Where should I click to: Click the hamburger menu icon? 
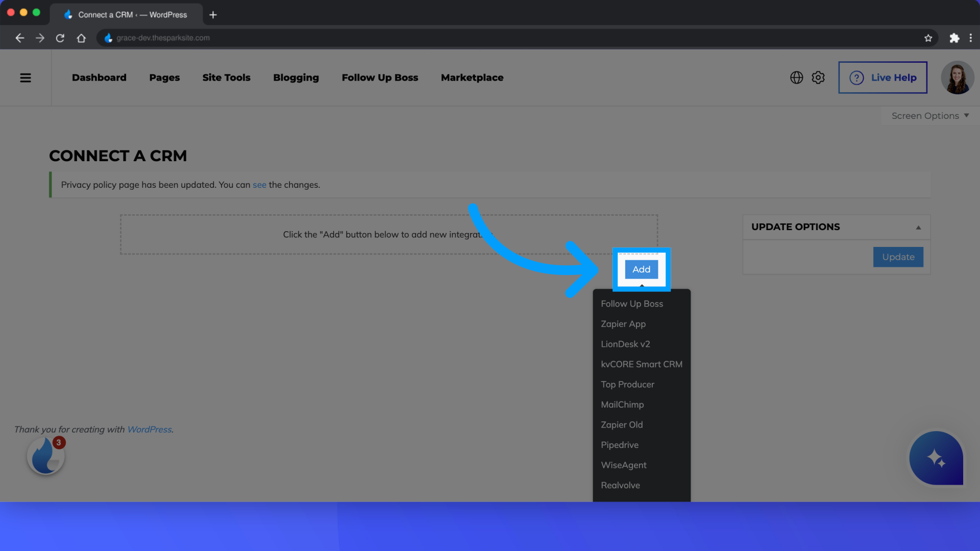(25, 77)
